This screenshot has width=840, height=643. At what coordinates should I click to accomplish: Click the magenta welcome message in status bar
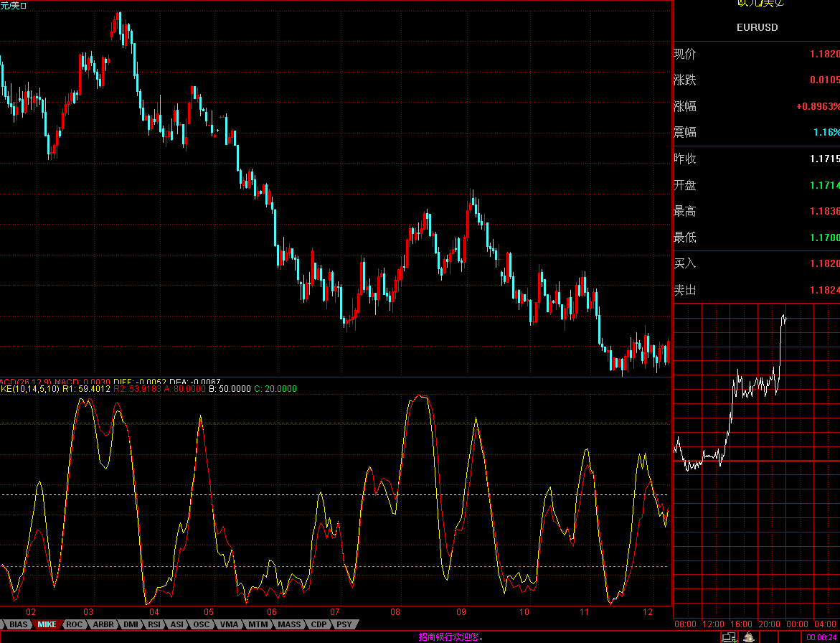(x=450, y=637)
